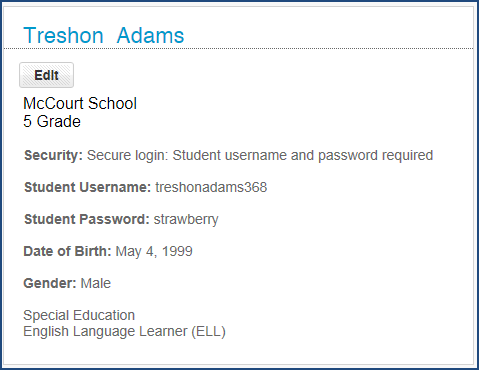The image size is (479, 370).
Task: Select the Secure login description text
Action: (x=260, y=155)
